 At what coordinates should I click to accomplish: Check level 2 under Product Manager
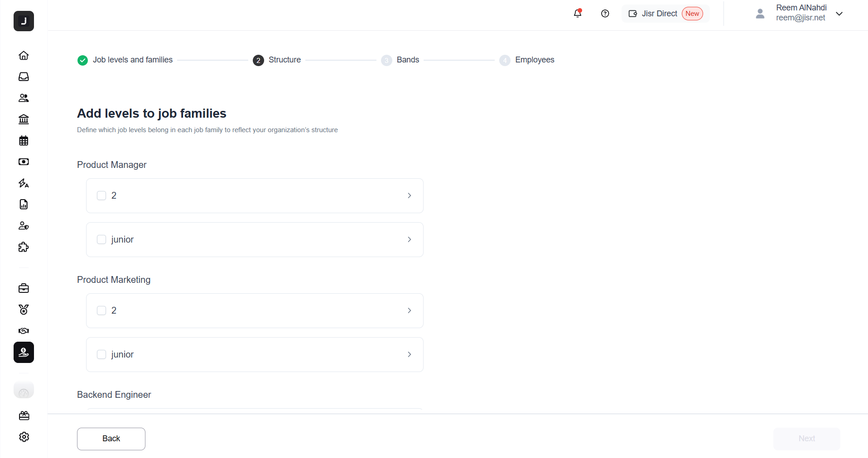click(x=101, y=196)
